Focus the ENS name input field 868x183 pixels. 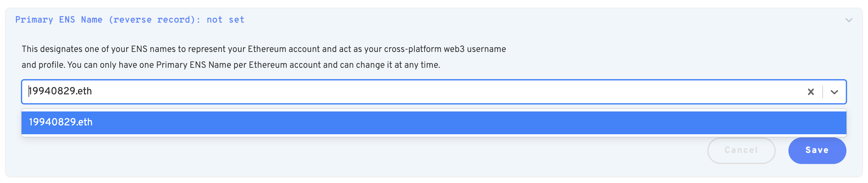(x=404, y=91)
